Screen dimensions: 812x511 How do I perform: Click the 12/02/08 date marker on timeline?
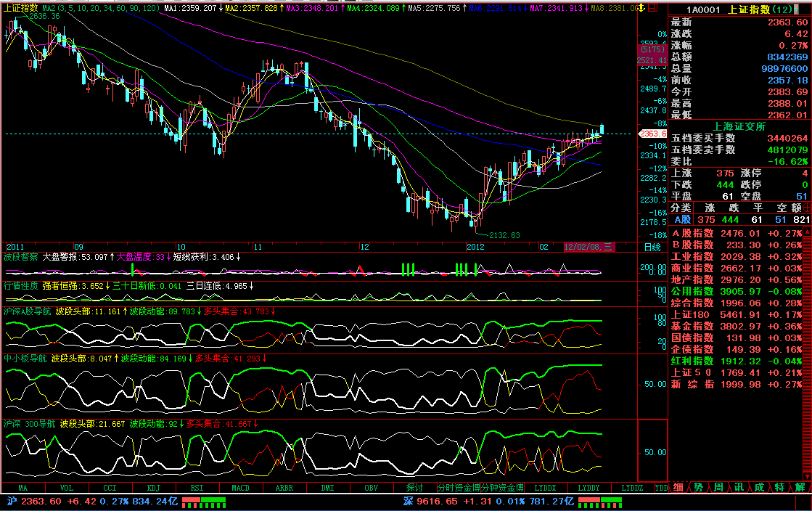pos(589,247)
